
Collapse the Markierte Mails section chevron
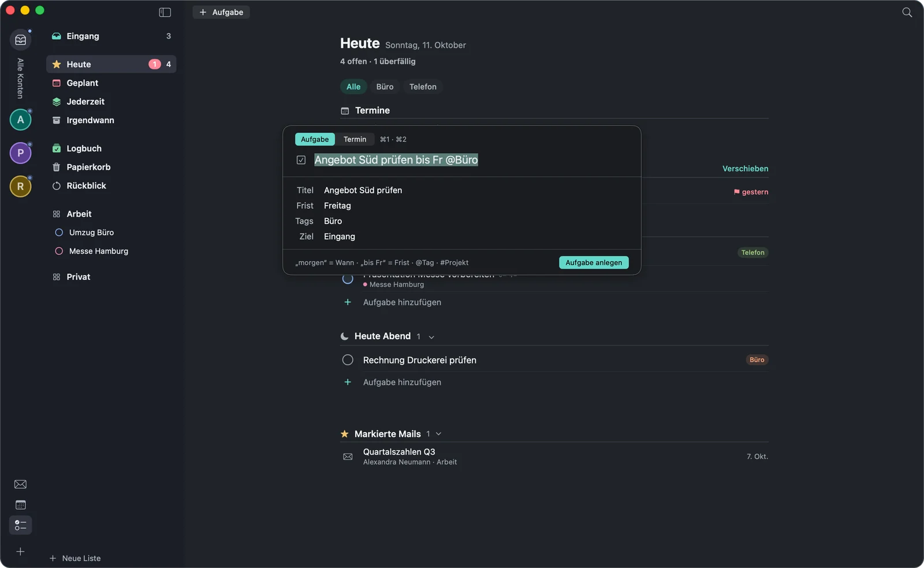coord(438,434)
